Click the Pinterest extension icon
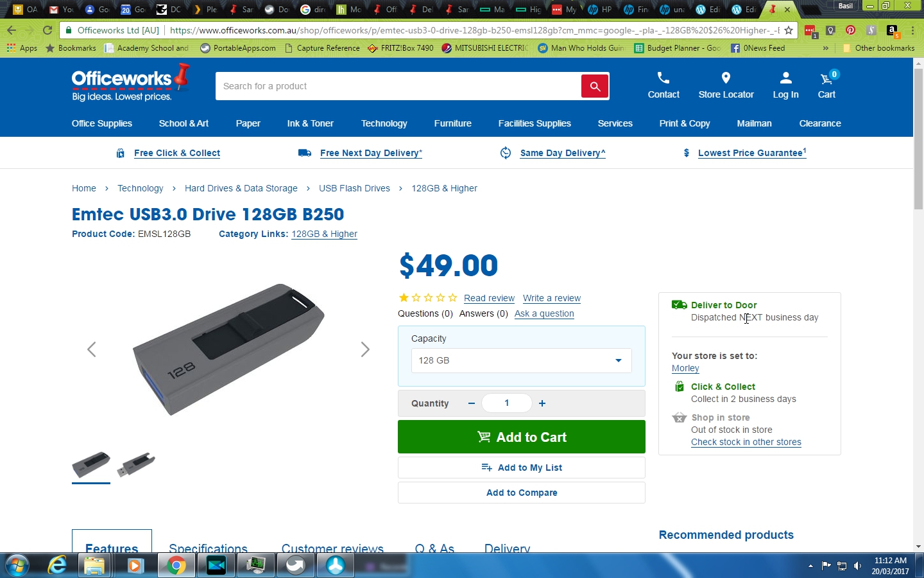Image resolution: width=924 pixels, height=578 pixels. (x=850, y=30)
